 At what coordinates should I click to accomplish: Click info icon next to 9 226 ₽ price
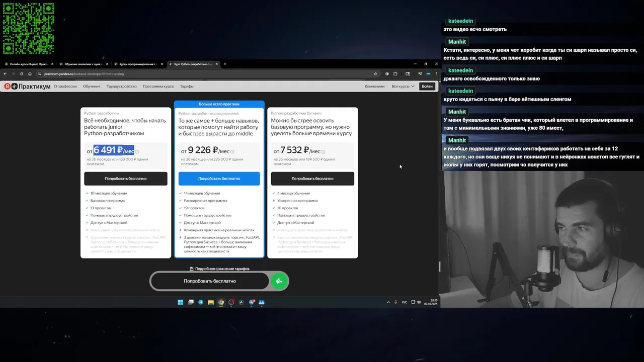[232, 151]
